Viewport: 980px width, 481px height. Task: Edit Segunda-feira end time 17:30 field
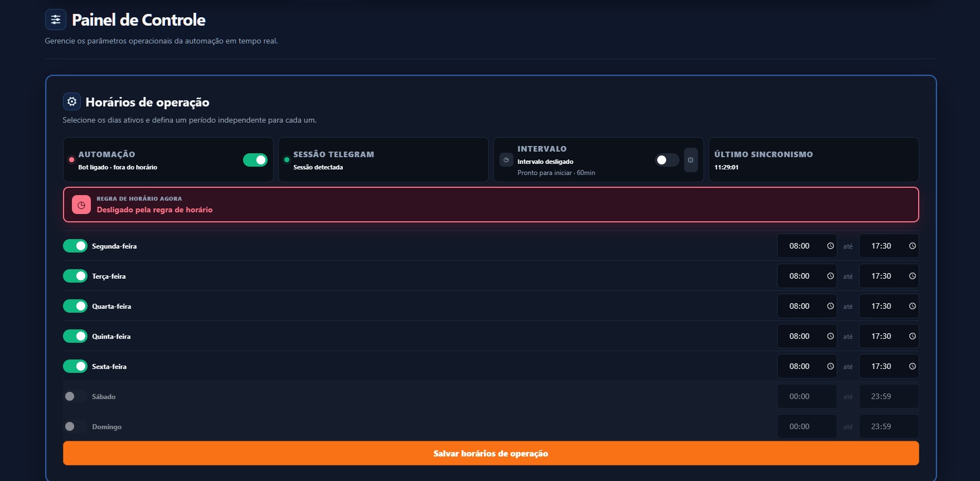click(889, 246)
